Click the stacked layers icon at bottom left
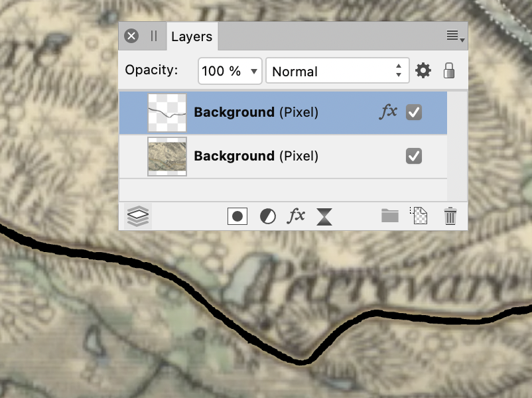Viewport: 532px width, 398px height. [x=137, y=216]
